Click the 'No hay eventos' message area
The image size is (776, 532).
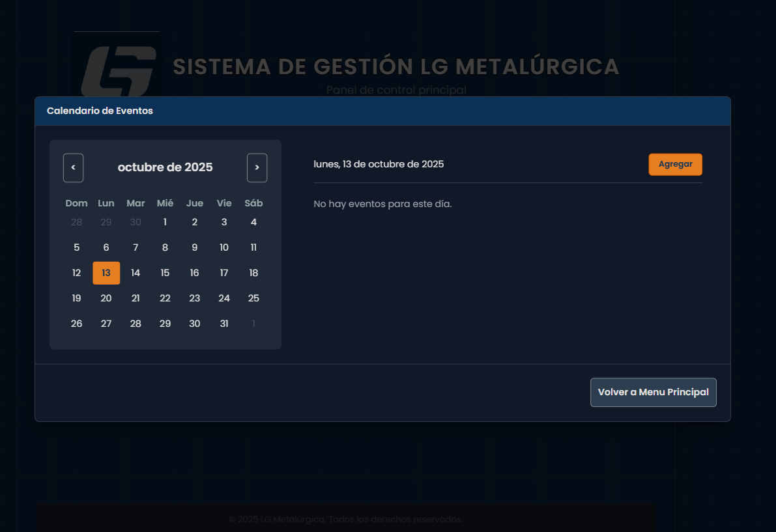pyautogui.click(x=382, y=204)
